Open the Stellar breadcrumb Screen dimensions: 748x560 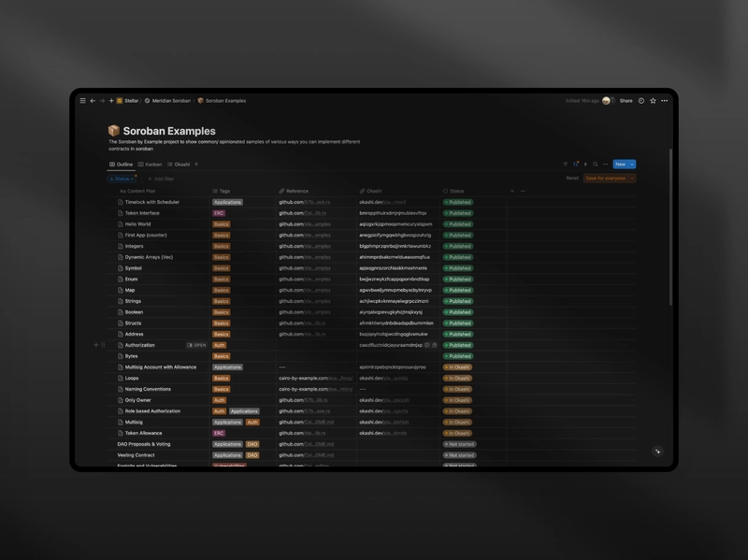[x=128, y=101]
